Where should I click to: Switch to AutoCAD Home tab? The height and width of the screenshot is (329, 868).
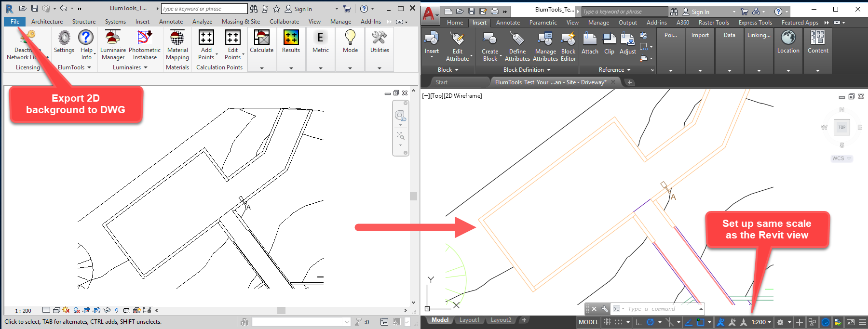455,23
